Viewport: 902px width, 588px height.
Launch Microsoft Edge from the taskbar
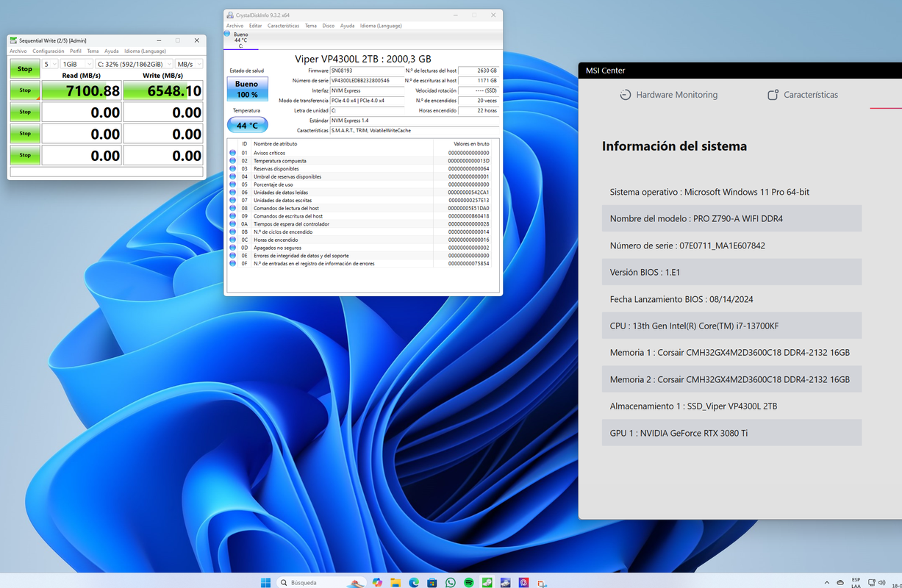tap(414, 582)
